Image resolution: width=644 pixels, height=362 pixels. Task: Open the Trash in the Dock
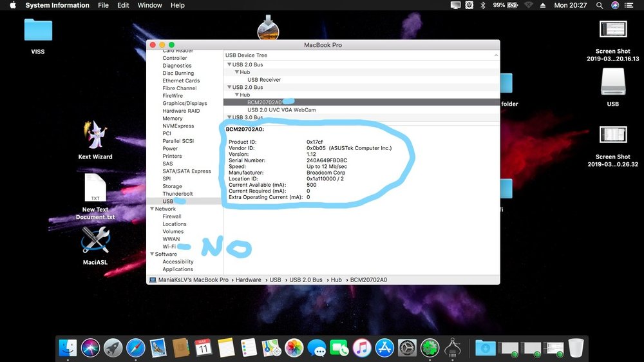pos(576,348)
